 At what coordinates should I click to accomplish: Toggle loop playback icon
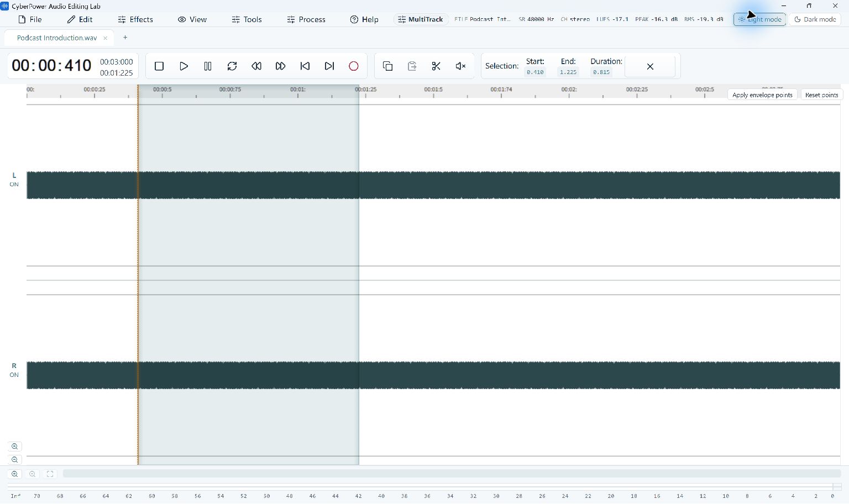click(232, 66)
